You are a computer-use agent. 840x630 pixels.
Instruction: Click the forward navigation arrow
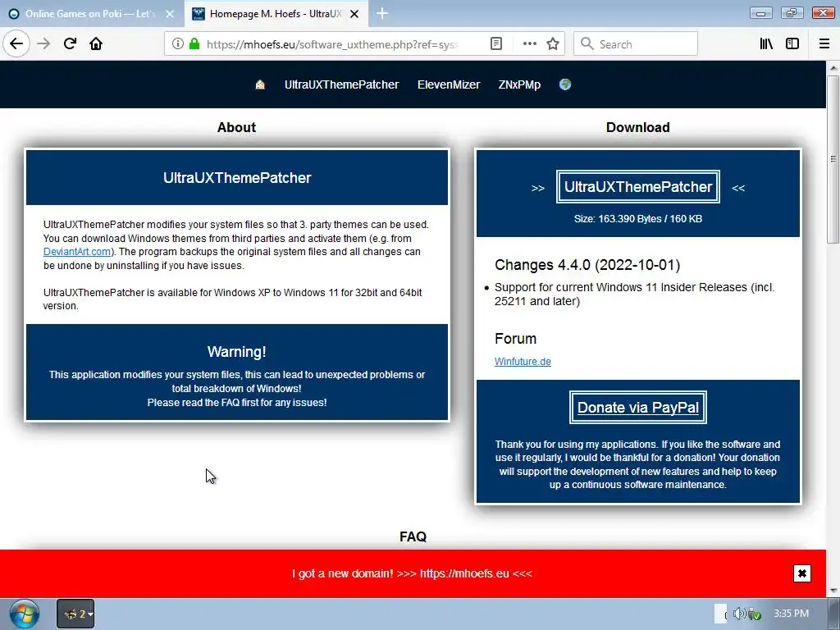pos(43,44)
